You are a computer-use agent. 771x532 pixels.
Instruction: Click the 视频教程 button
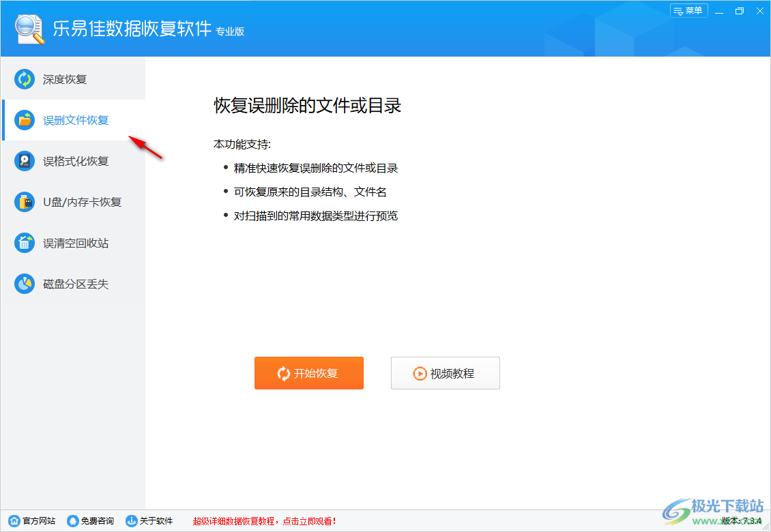445,373
